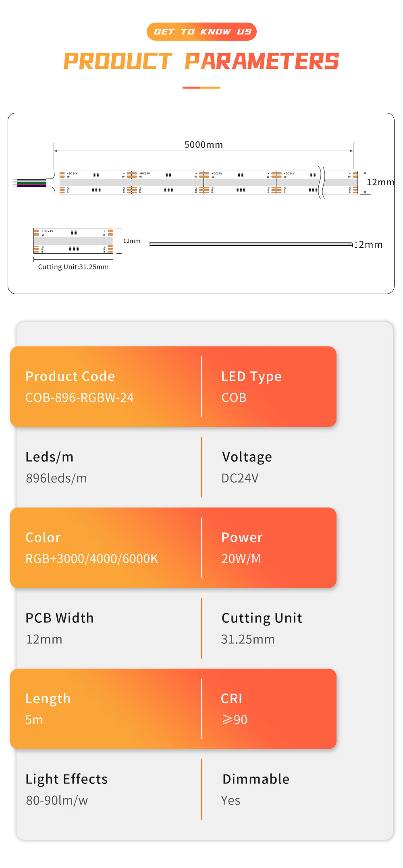Click the PRODUCT PARAMETERS heading
Image resolution: width=403 pixels, height=868 pixels.
click(x=201, y=62)
